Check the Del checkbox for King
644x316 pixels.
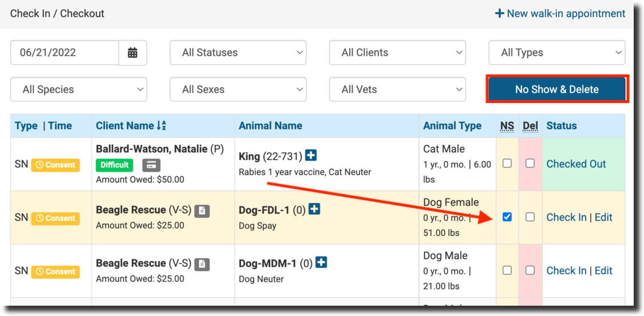click(530, 163)
